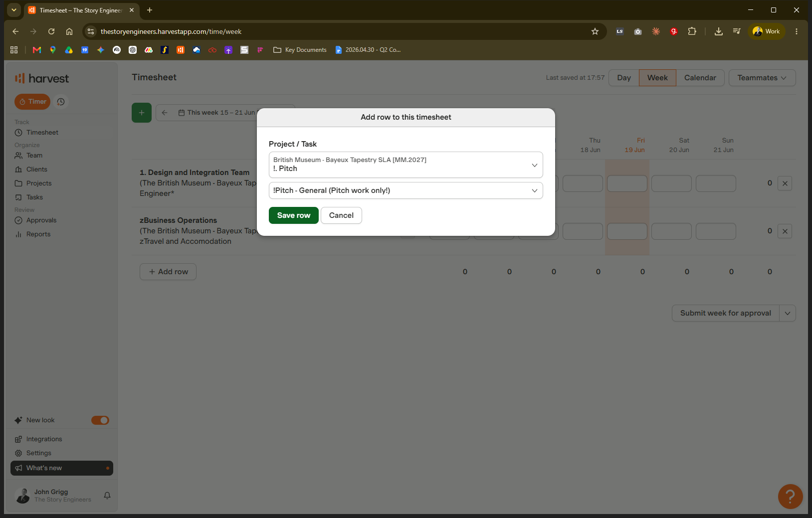Open the Chrome apps grid

pyautogui.click(x=14, y=50)
